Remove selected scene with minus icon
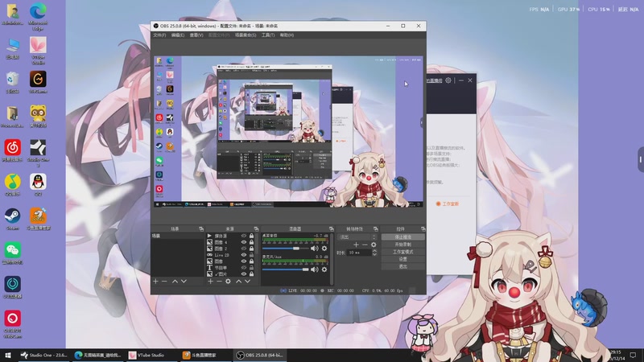 [x=164, y=281]
